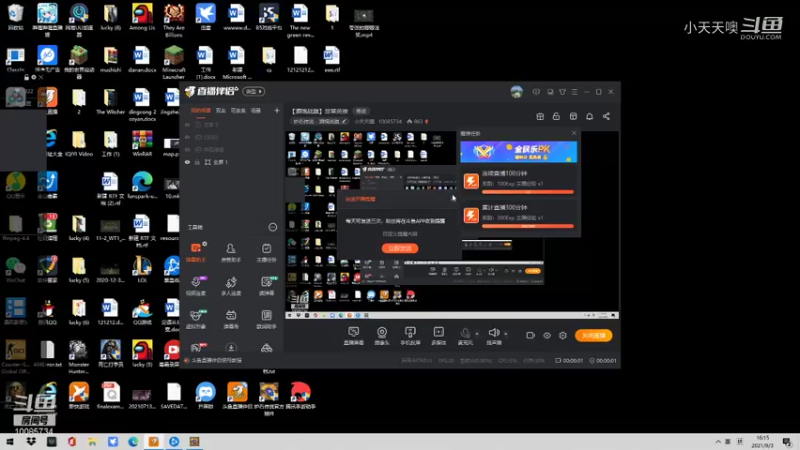
Task: Open the Minecraft Launcher desktop icon
Action: pos(173,62)
